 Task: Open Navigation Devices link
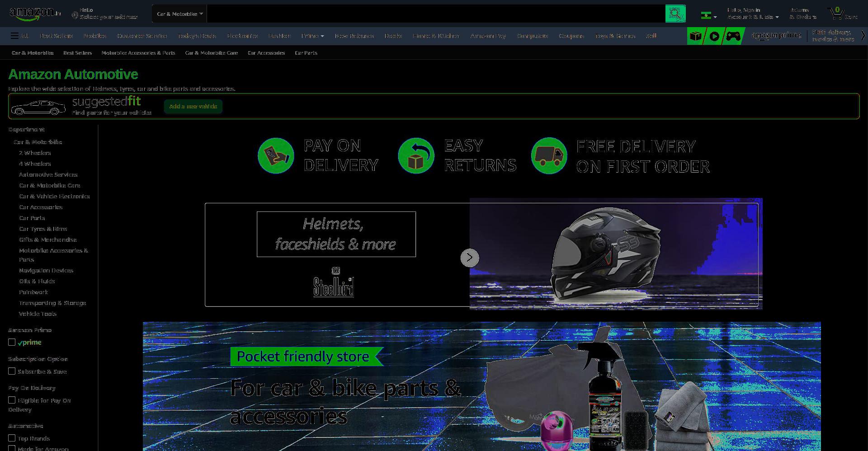[x=46, y=270]
